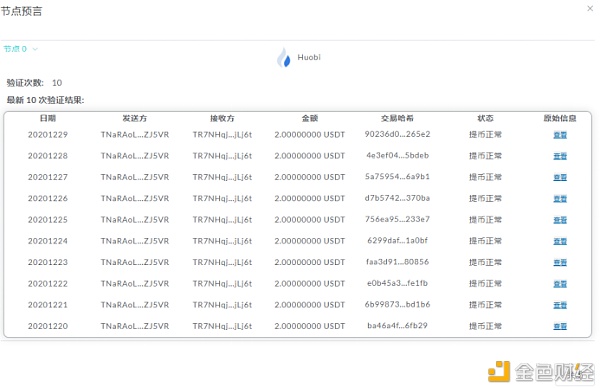600x388 pixels.
Task: Click the 接收方 column header
Action: click(222, 118)
